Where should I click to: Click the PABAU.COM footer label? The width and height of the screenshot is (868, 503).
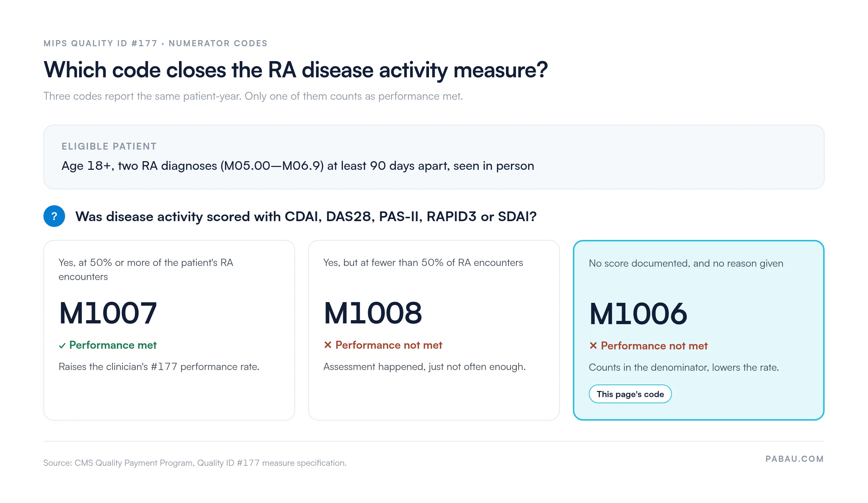point(795,459)
